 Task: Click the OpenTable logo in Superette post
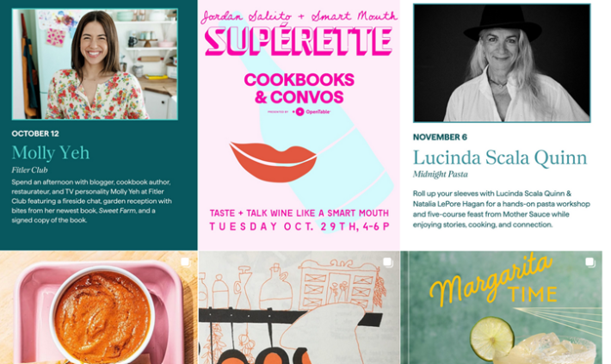pos(313,112)
